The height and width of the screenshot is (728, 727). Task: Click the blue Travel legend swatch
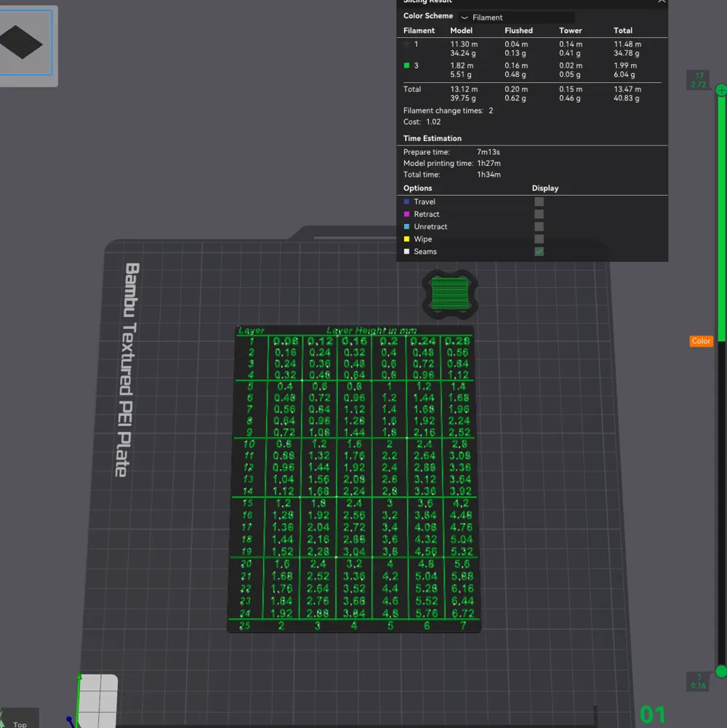point(406,201)
